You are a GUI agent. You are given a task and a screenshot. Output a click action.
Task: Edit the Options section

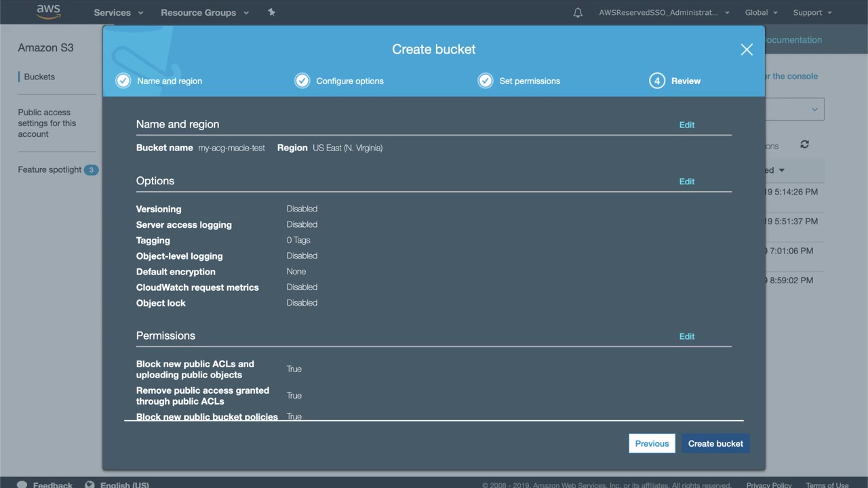click(x=687, y=182)
